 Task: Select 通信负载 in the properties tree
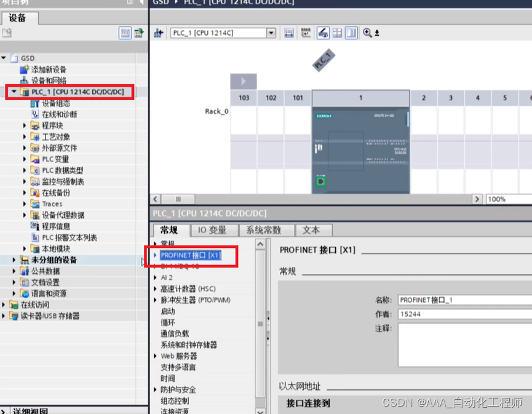(175, 333)
